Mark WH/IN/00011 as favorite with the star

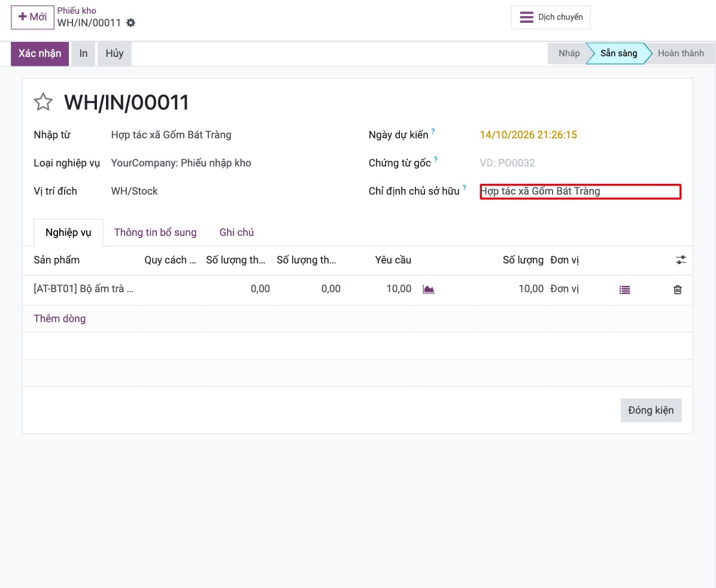point(43,102)
